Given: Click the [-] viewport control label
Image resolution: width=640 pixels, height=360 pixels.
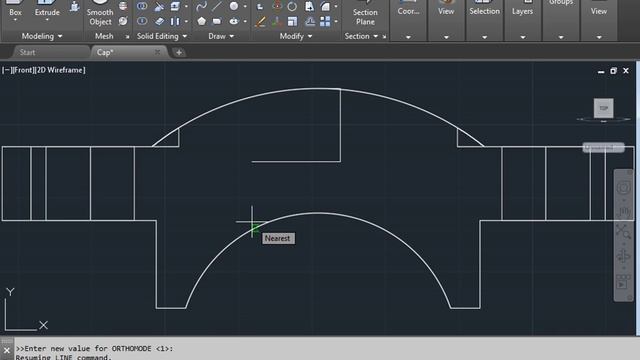Looking at the screenshot, I should click(x=6, y=70).
